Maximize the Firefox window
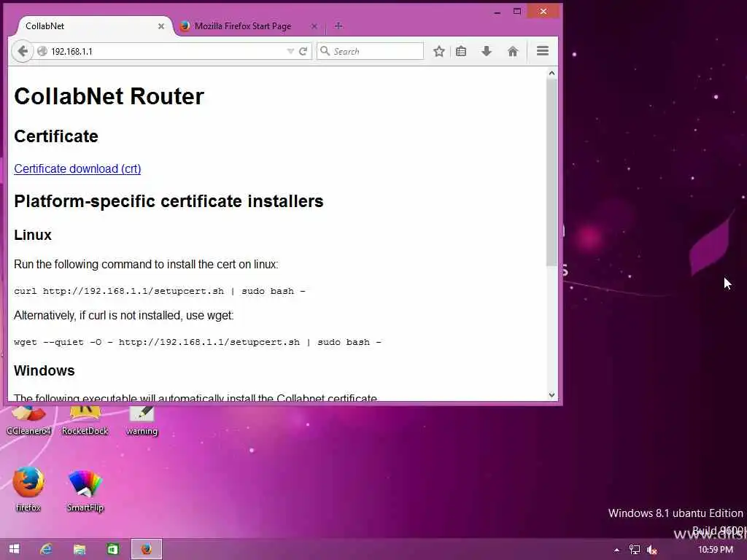747x560 pixels. click(x=517, y=11)
